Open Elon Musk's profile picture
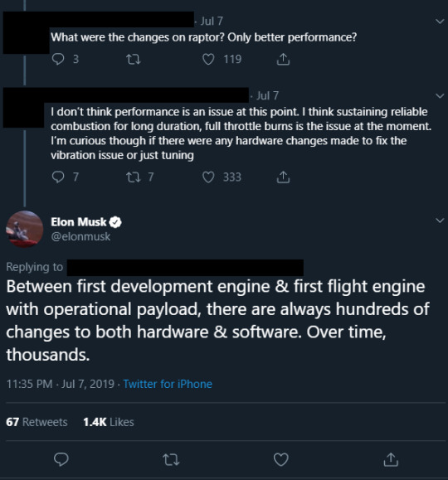 point(25,229)
